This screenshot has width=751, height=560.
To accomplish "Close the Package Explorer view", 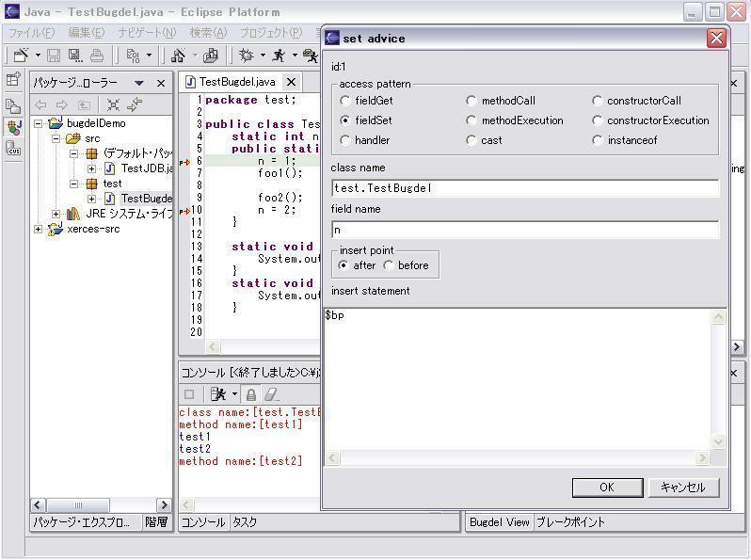I will point(161,84).
